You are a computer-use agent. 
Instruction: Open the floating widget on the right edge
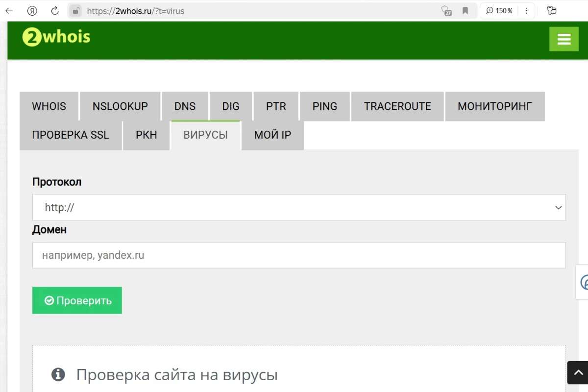582,282
